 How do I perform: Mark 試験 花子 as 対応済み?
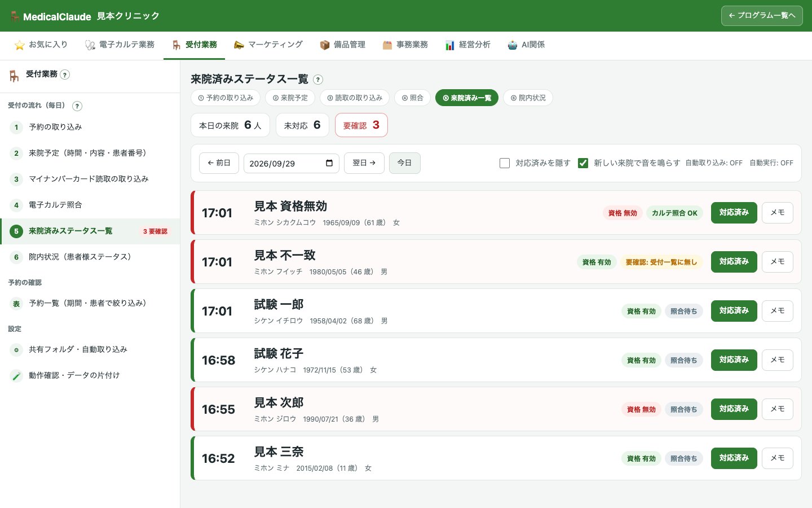734,360
